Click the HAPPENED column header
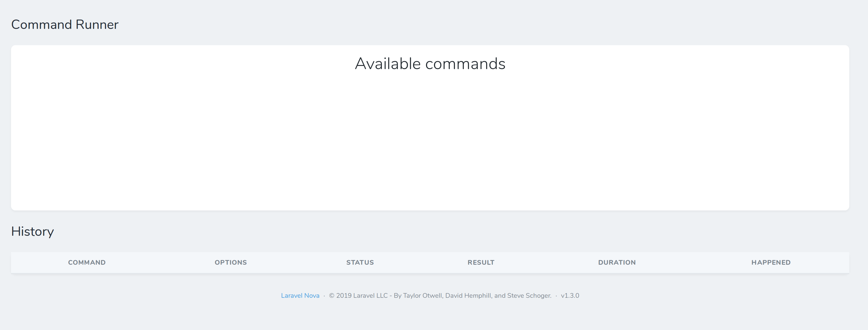The image size is (868, 330). point(771,262)
